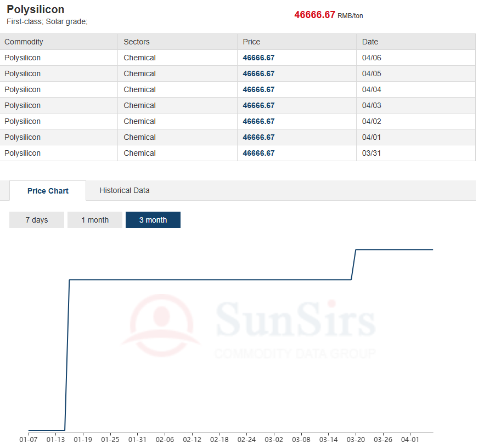
Task: Click the price in the 04/05 row
Action: (258, 73)
